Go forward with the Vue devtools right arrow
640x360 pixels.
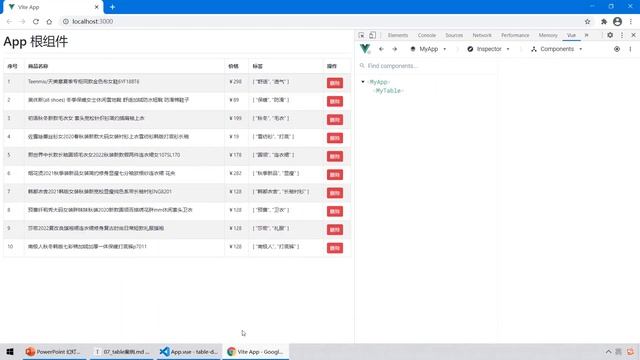[x=395, y=49]
